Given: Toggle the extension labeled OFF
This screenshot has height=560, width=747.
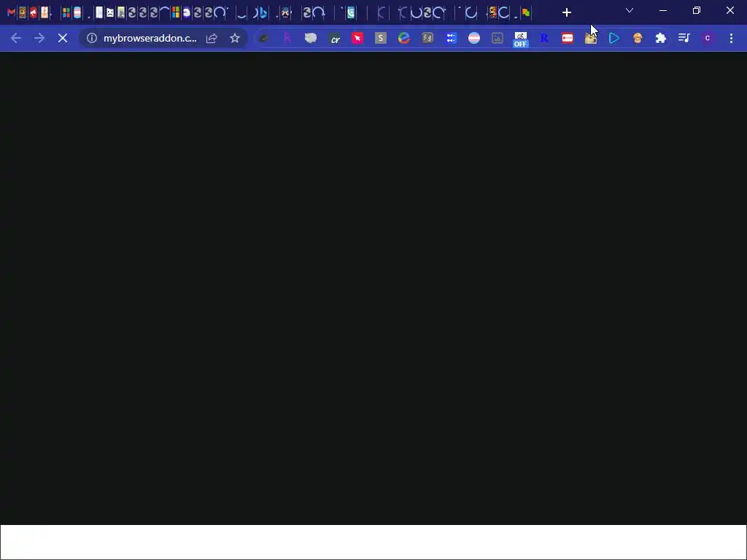Looking at the screenshot, I should pos(521,39).
